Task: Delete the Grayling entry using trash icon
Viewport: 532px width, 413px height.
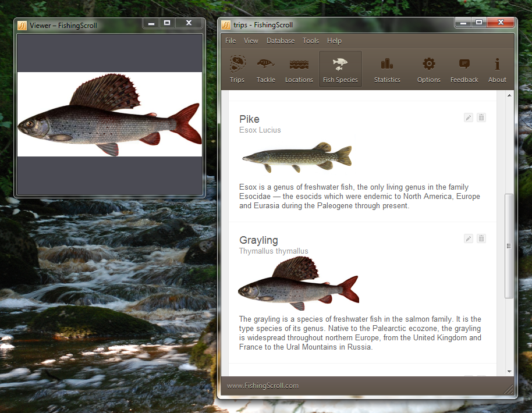Action: 481,238
